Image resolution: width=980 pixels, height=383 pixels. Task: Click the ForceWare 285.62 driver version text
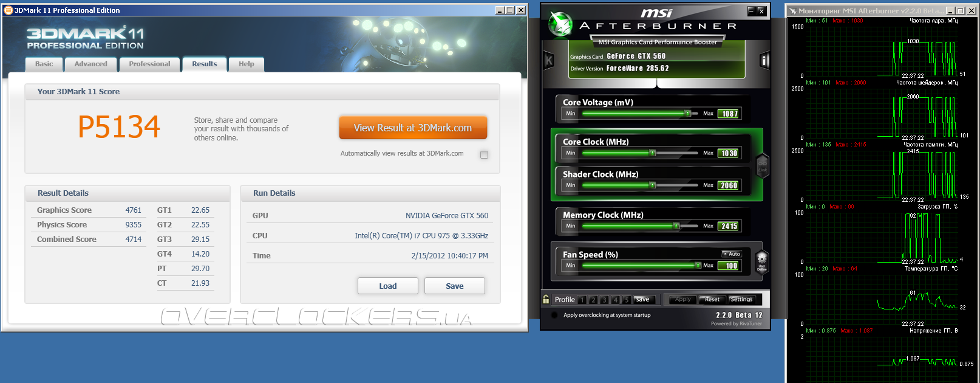[638, 69]
